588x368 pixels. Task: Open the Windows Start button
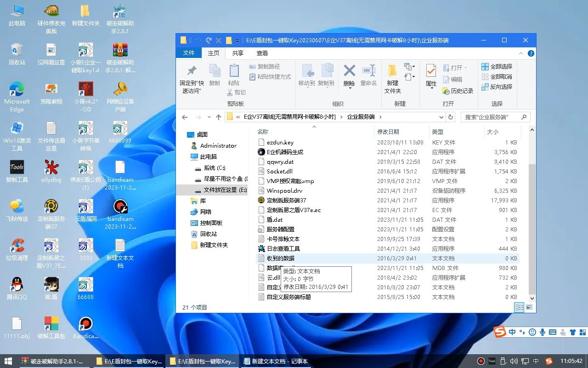click(x=8, y=362)
